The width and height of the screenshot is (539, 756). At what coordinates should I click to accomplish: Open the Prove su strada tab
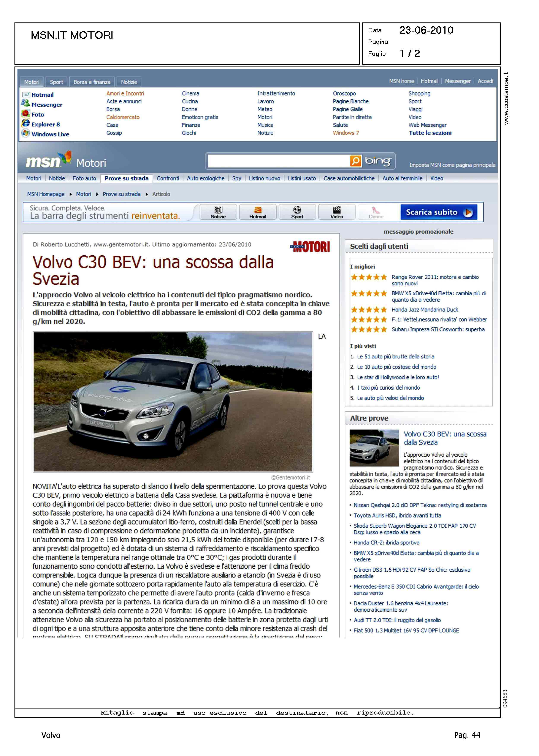point(127,179)
